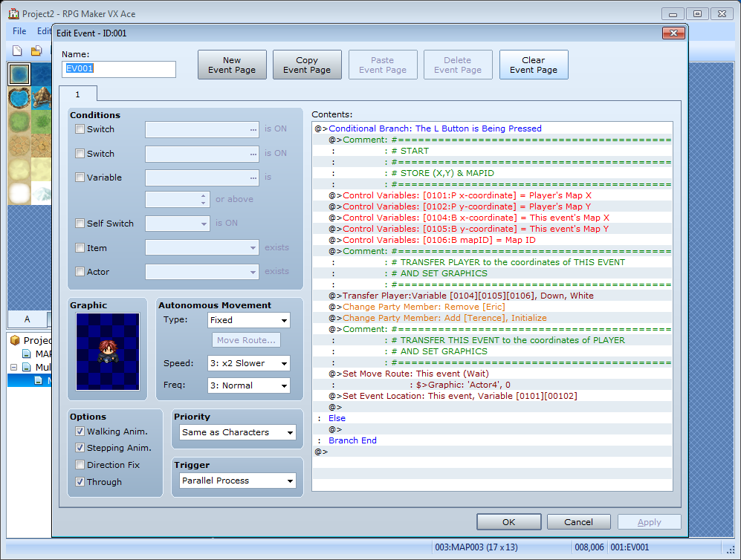This screenshot has height=560, width=741.
Task: Select the cobblestone dirt tile
Action: [x=19, y=146]
